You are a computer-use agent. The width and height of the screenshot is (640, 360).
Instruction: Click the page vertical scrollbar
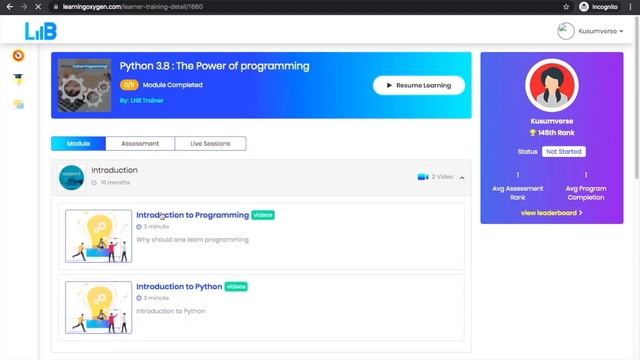(x=637, y=98)
